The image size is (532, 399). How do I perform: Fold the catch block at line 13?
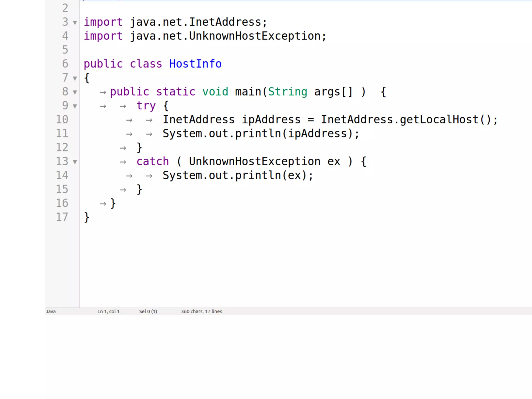(x=75, y=162)
